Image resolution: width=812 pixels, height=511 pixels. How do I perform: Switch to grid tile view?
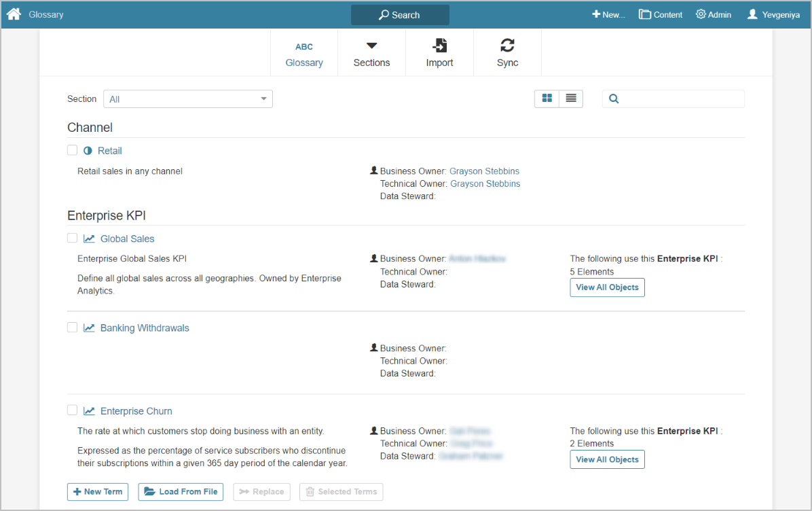pyautogui.click(x=547, y=99)
